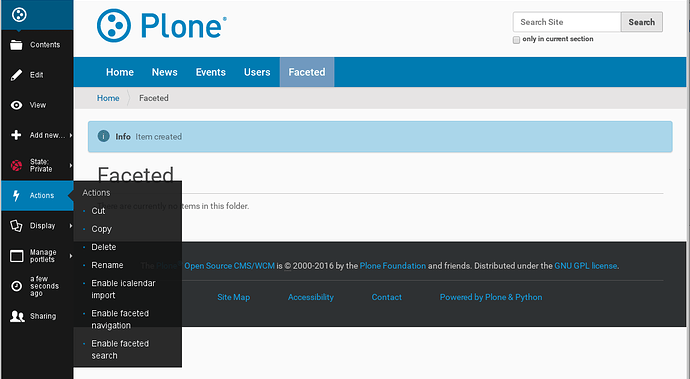Expand the Manage portlets submenu arrow

[70, 256]
